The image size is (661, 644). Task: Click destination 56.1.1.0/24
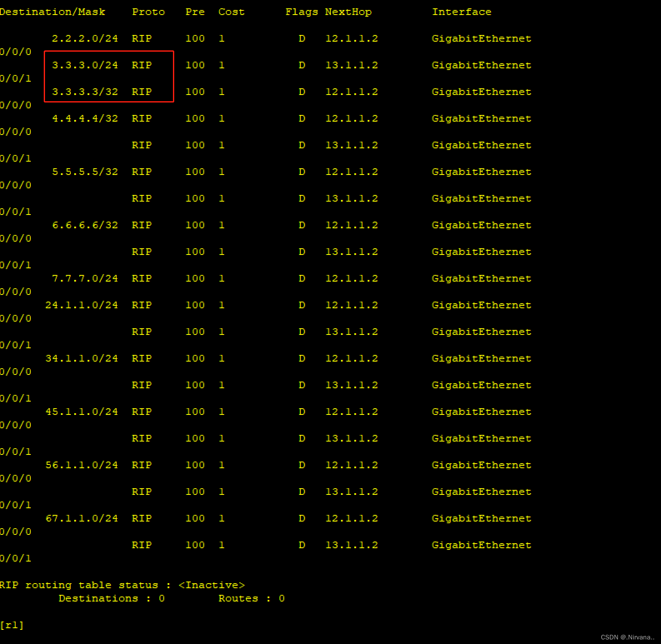click(82, 465)
